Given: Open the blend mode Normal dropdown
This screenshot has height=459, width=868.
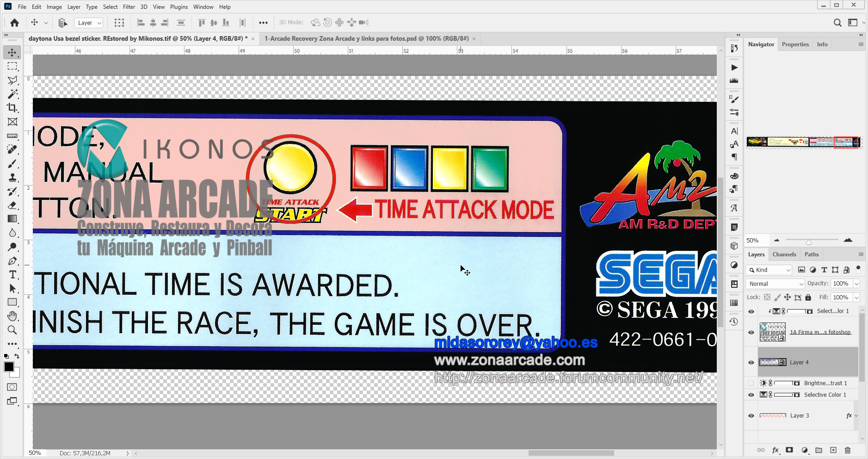Looking at the screenshot, I should [776, 284].
